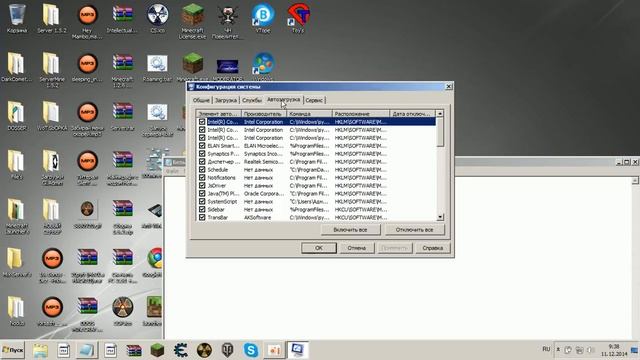
Task: Sort by the Производитель column header
Action: tap(264, 113)
